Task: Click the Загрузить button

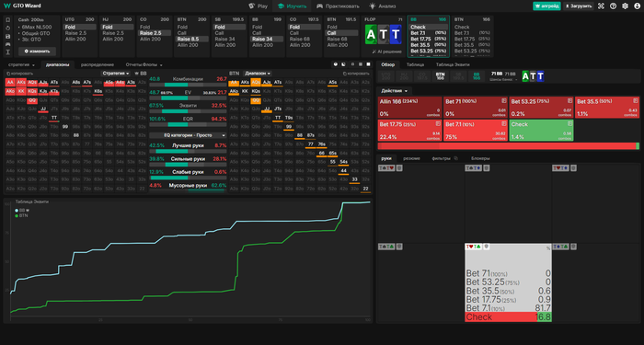Action: click(579, 6)
